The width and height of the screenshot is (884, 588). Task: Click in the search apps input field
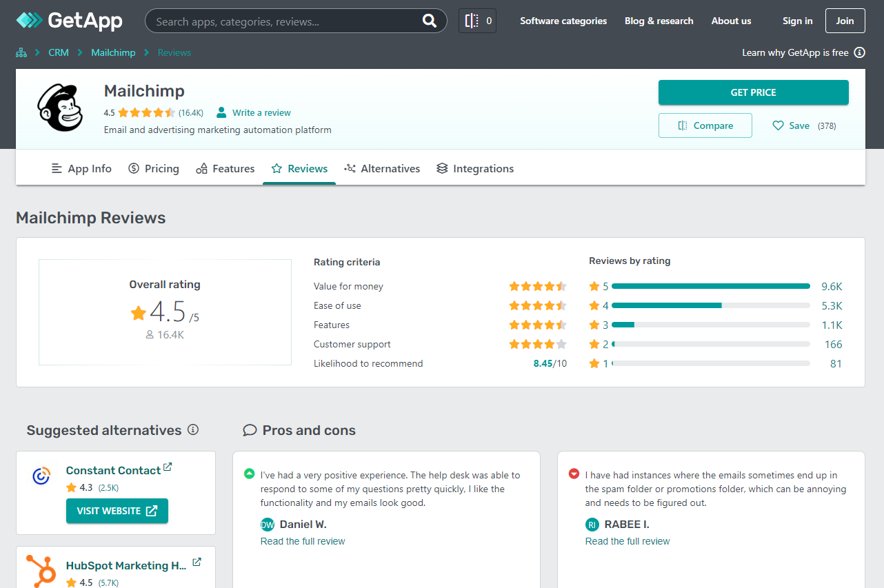point(286,21)
